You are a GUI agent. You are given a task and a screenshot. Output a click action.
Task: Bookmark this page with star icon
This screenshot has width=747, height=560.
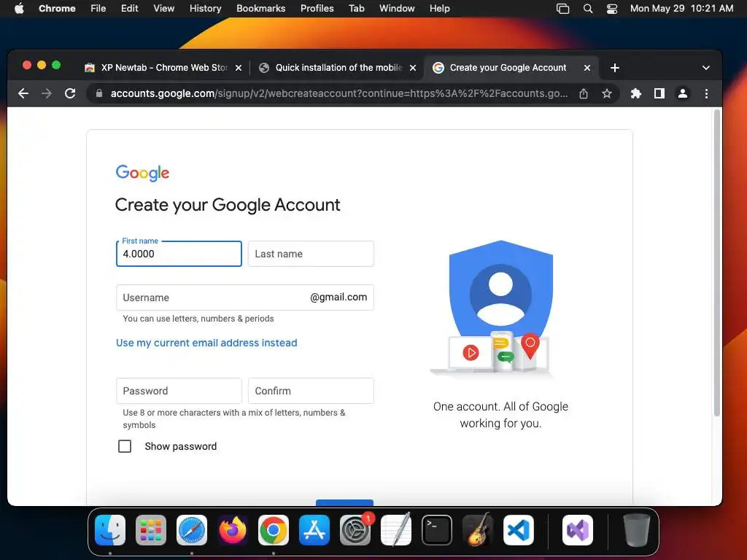(606, 93)
